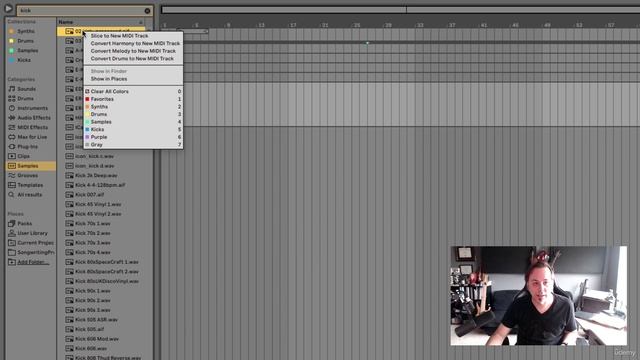The height and width of the screenshot is (360, 640).
Task: Select sample Kick 505.aif
Action: (x=89, y=329)
